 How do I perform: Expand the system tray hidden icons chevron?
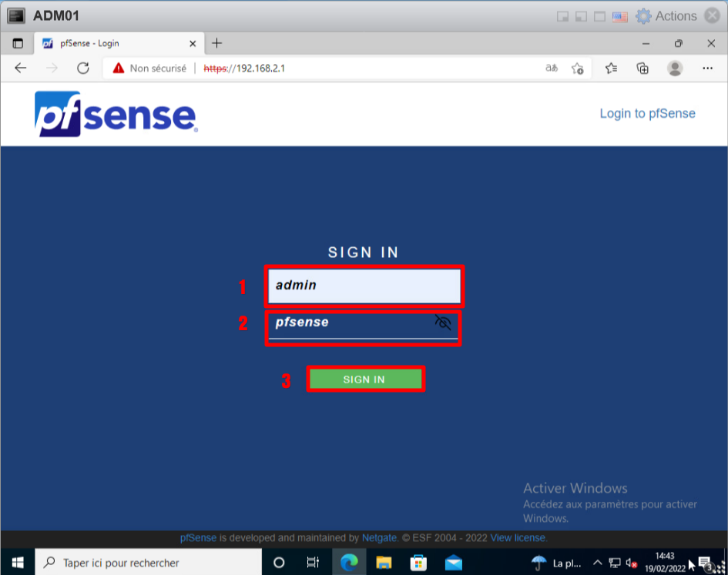coord(597,563)
